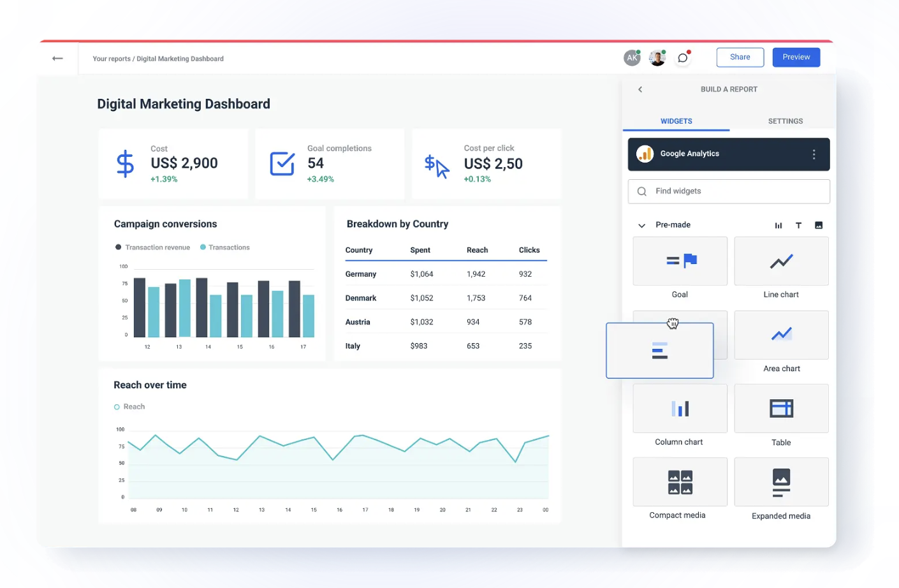Filter widgets by image type icon
899x588 pixels.
[x=819, y=225]
